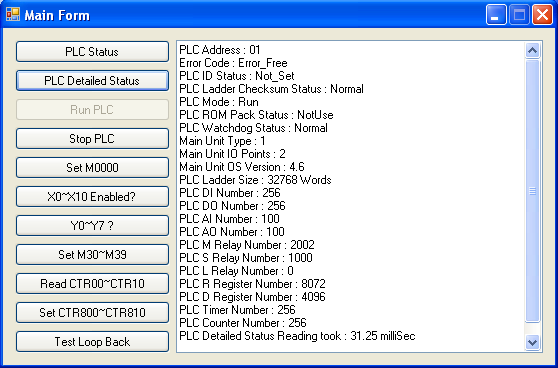Click 'PLC S Relay Number : 1000' line
Screen dimensions: 558x368
point(246,258)
